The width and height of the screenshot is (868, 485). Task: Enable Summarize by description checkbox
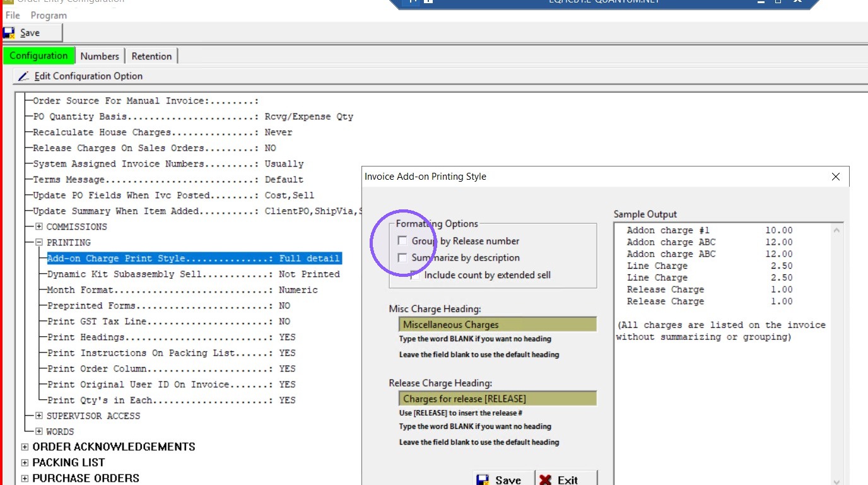tap(402, 257)
